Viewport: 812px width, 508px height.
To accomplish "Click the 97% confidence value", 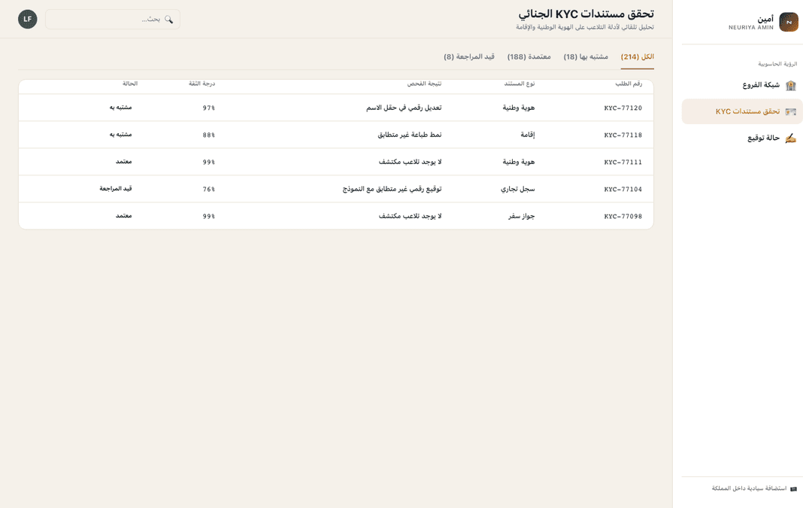I will pyautogui.click(x=209, y=108).
